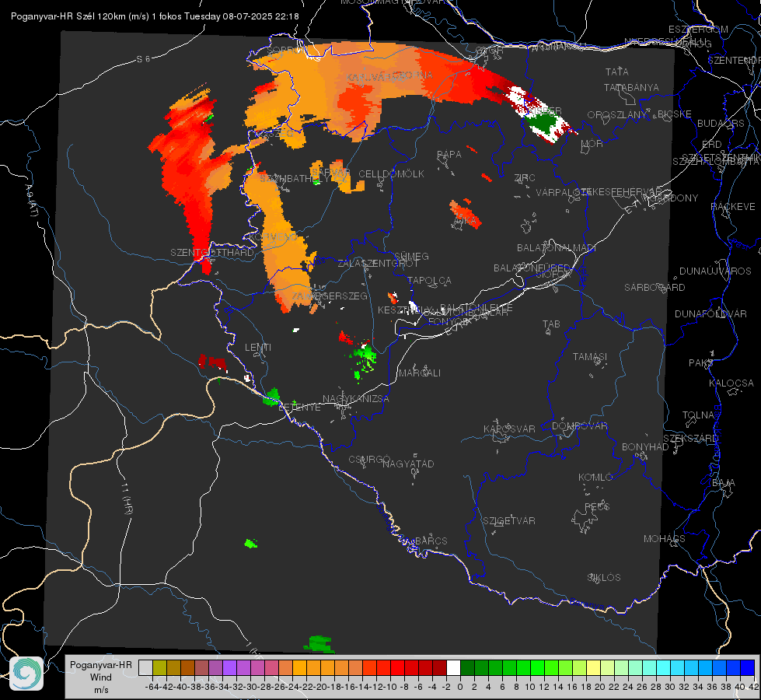The height and width of the screenshot is (700, 761).
Task: Click the CELLDÖMÖLK city label
Action: (391, 174)
